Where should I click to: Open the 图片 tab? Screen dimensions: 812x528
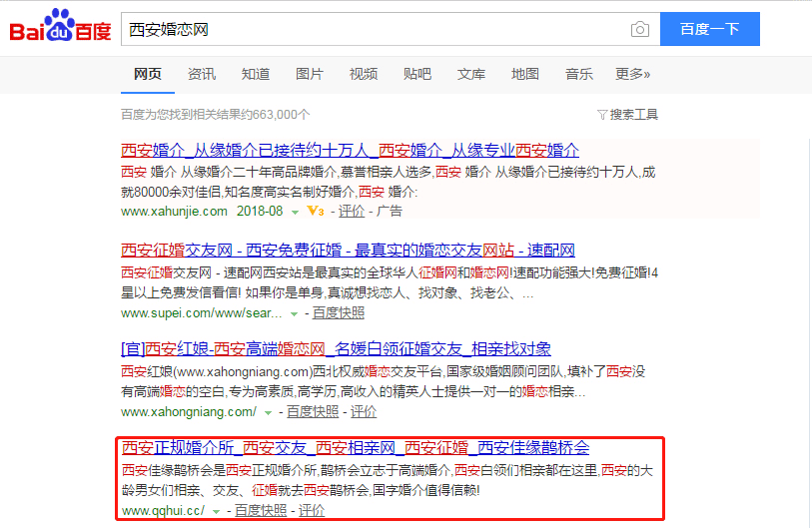(x=310, y=74)
